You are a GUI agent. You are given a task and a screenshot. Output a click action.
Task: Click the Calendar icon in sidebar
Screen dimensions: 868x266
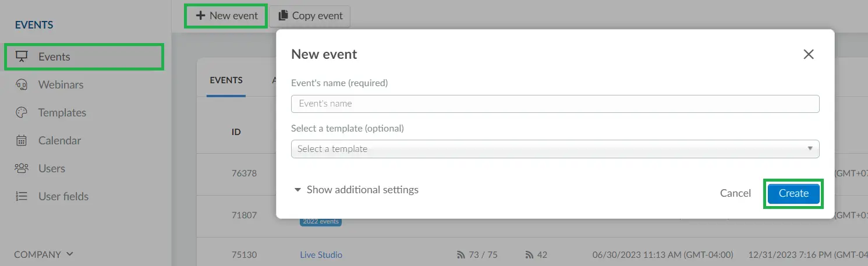tap(22, 140)
